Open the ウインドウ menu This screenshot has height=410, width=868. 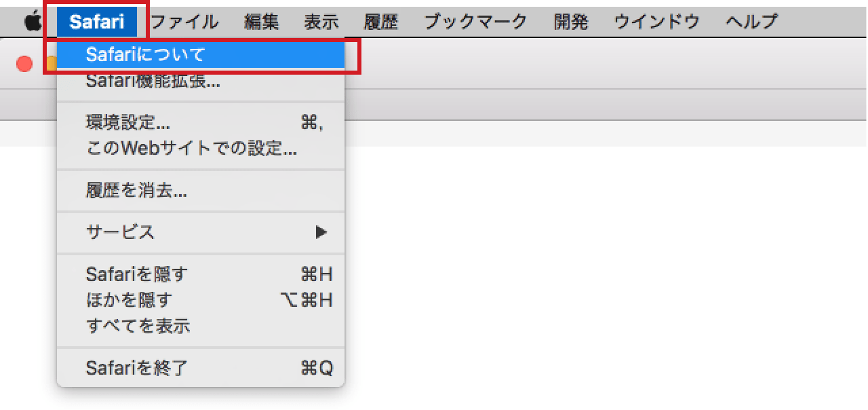(x=656, y=22)
